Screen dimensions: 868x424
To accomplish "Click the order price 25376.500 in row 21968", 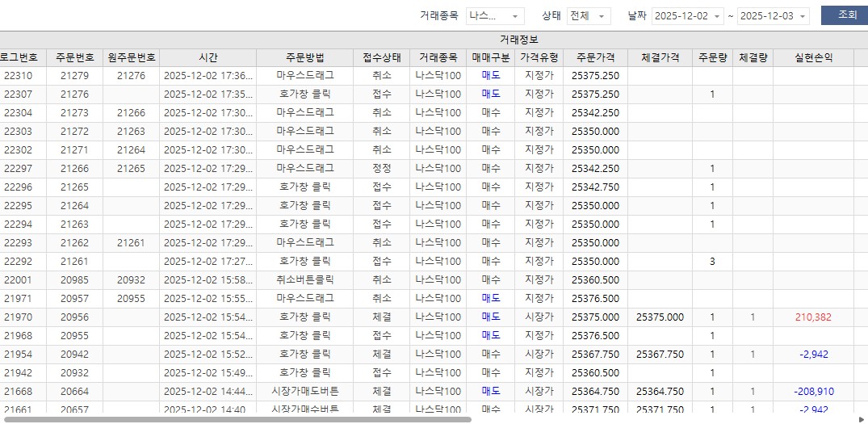I will pos(595,335).
